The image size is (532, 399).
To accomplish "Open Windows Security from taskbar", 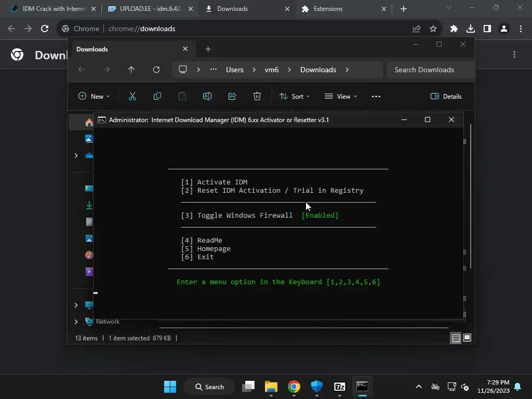I will point(317,387).
